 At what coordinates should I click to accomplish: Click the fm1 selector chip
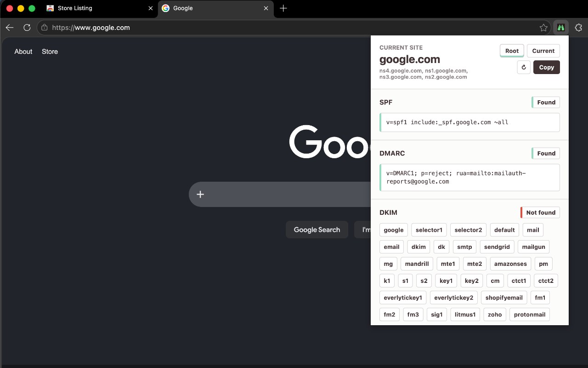pos(540,298)
